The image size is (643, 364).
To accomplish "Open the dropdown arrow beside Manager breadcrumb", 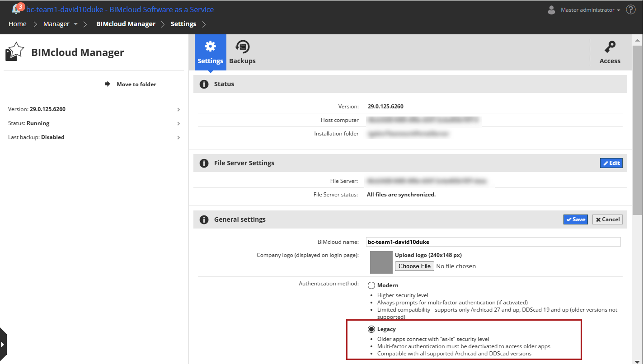I will click(x=75, y=24).
